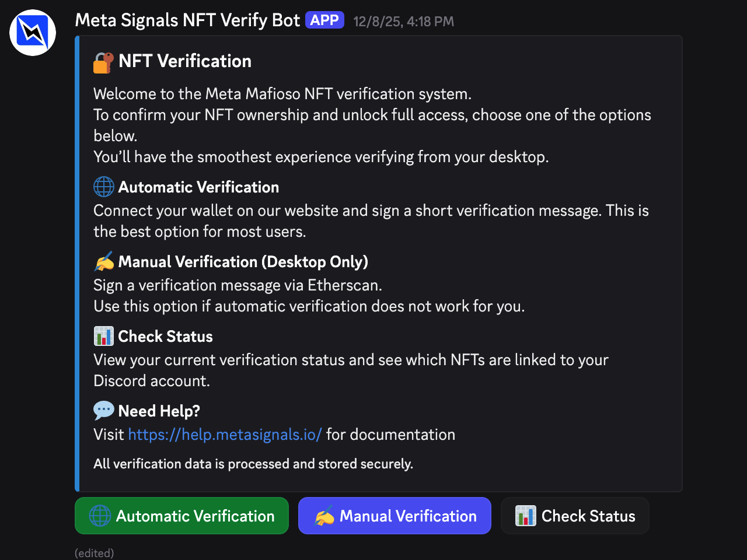
Task: Open the help.metasignals.io documentation link
Action: (225, 435)
